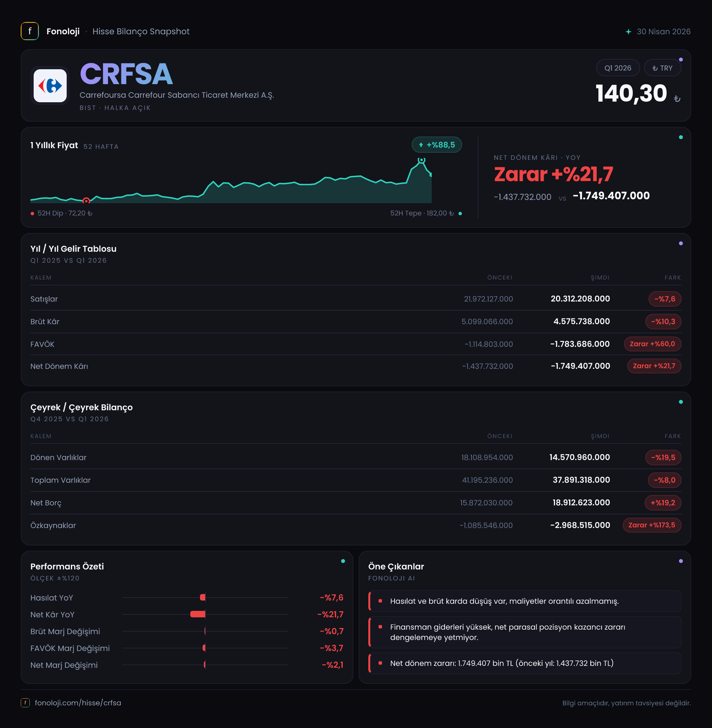712x728 pixels.
Task: Click 'Özkaynaklar' row label
Action: (x=53, y=525)
